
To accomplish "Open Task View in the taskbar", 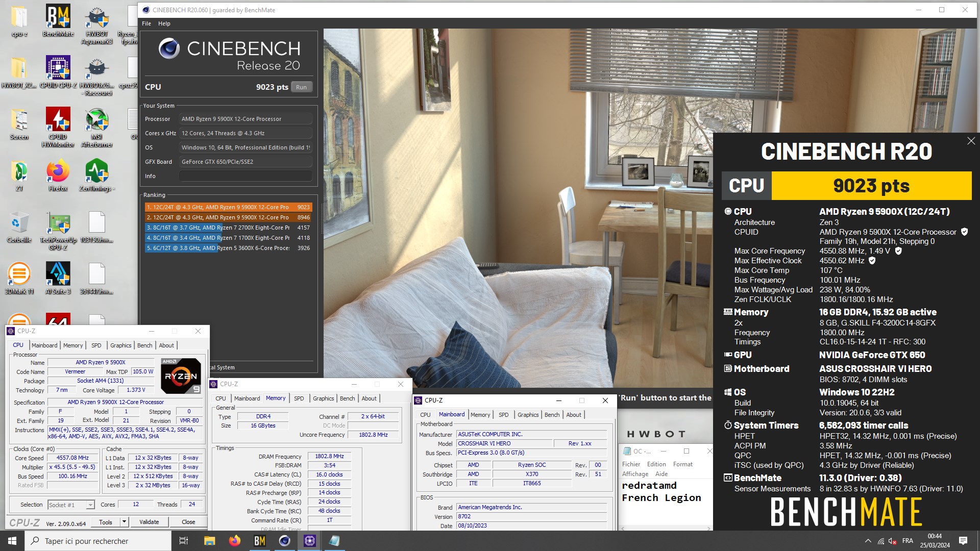I will click(184, 541).
